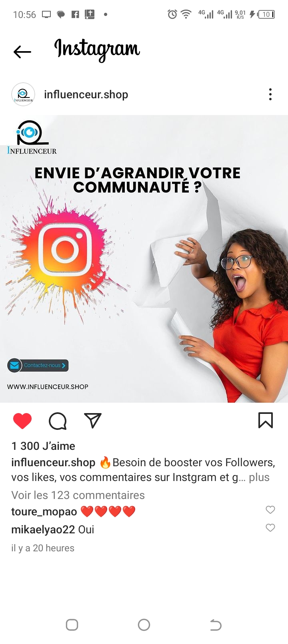Open toure_mopao's profile from comment
Image resolution: width=288 pixels, height=644 pixels.
coord(44,512)
